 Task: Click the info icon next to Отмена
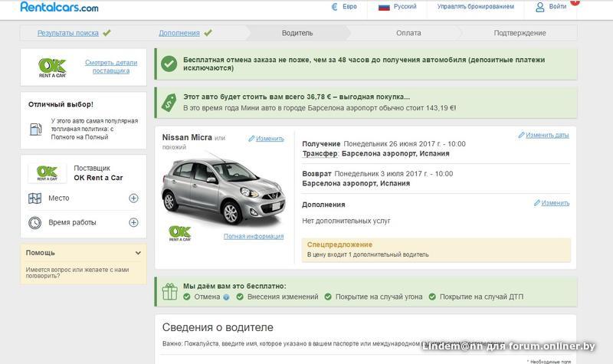pos(226,297)
